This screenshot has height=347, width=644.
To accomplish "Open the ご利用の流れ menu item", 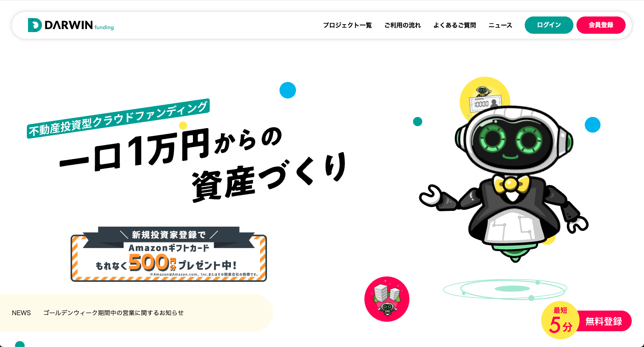I will pos(402,25).
